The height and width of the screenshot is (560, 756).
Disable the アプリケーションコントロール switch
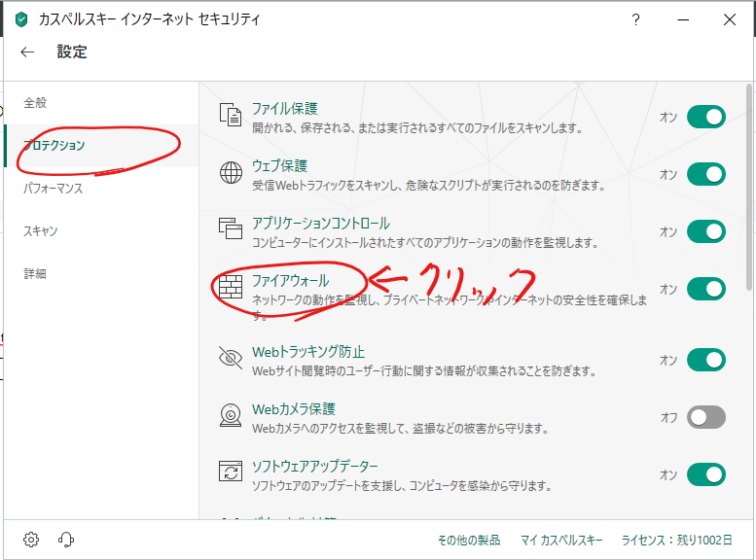click(705, 231)
